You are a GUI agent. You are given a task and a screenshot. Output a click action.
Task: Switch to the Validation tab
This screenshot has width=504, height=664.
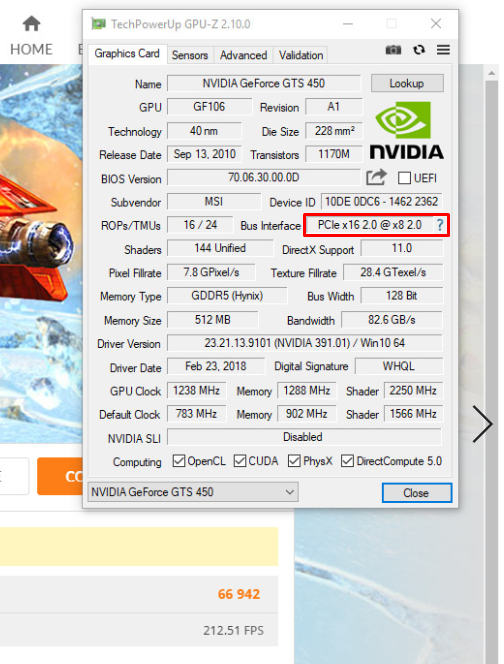pyautogui.click(x=301, y=55)
